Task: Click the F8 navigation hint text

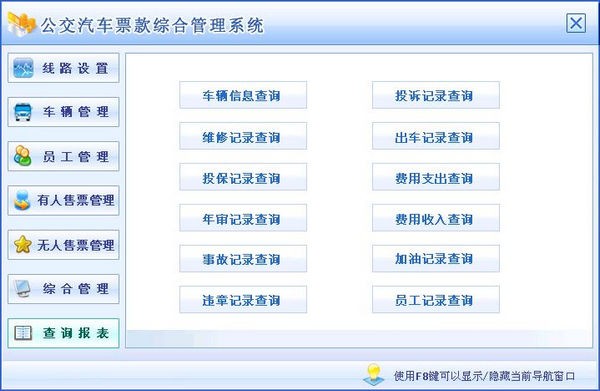Action: (x=484, y=376)
